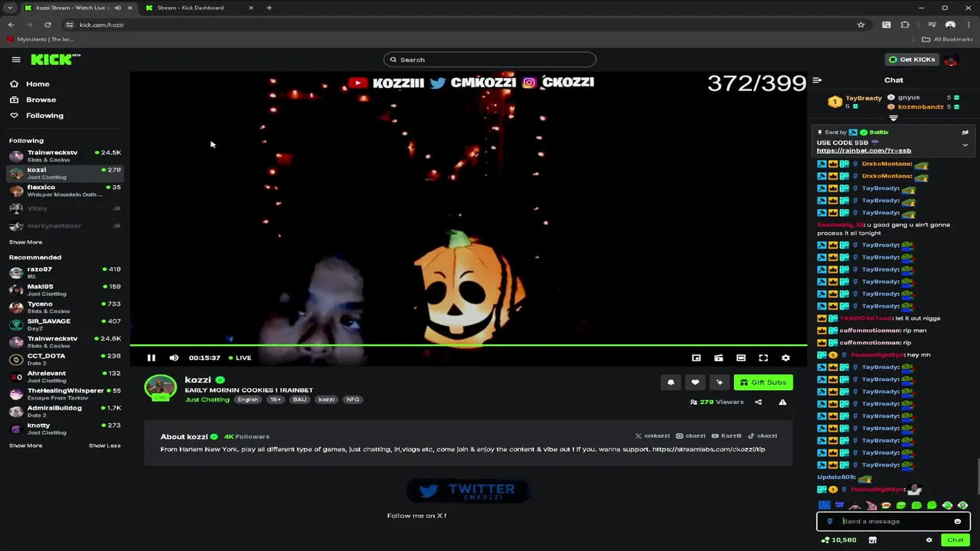
Task: Click the 10,580 channel points balance
Action: point(839,540)
